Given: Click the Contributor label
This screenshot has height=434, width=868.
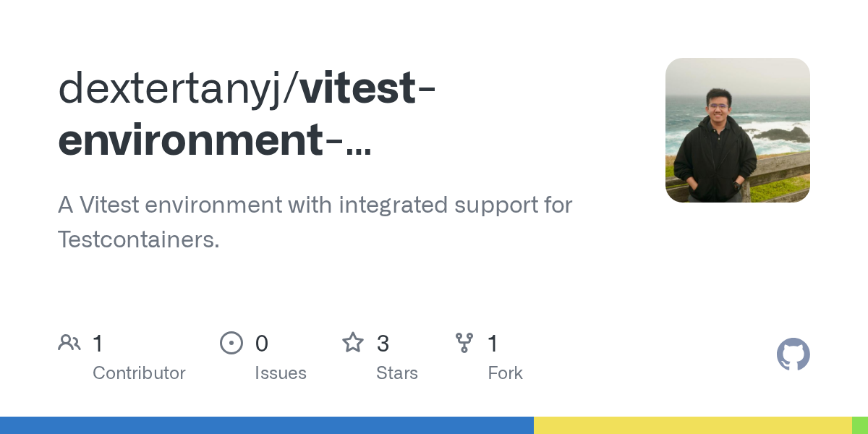Looking at the screenshot, I should click(139, 373).
